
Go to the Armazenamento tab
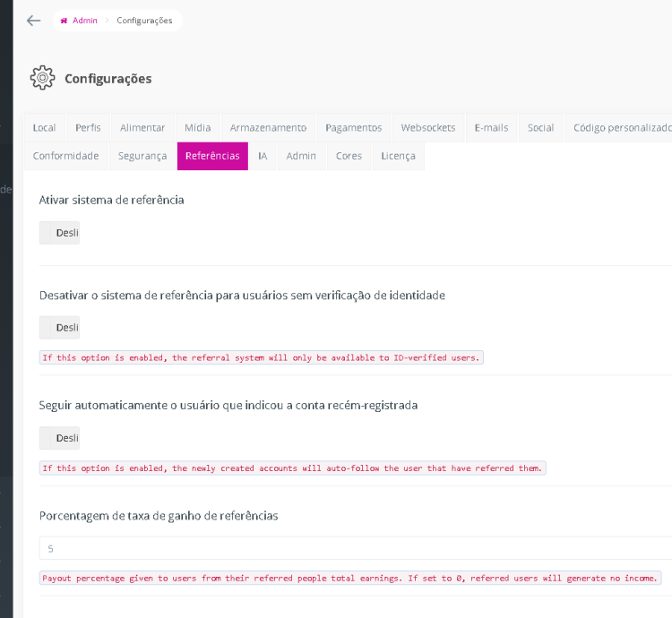268,128
